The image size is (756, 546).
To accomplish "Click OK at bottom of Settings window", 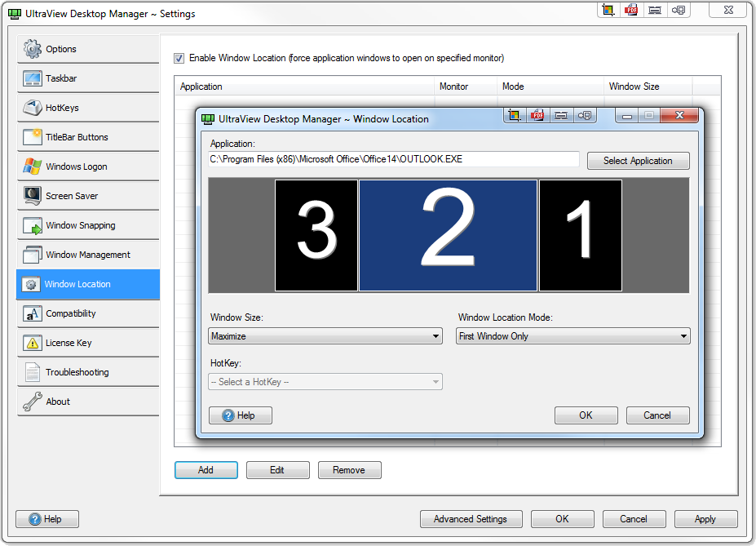I will 562,519.
